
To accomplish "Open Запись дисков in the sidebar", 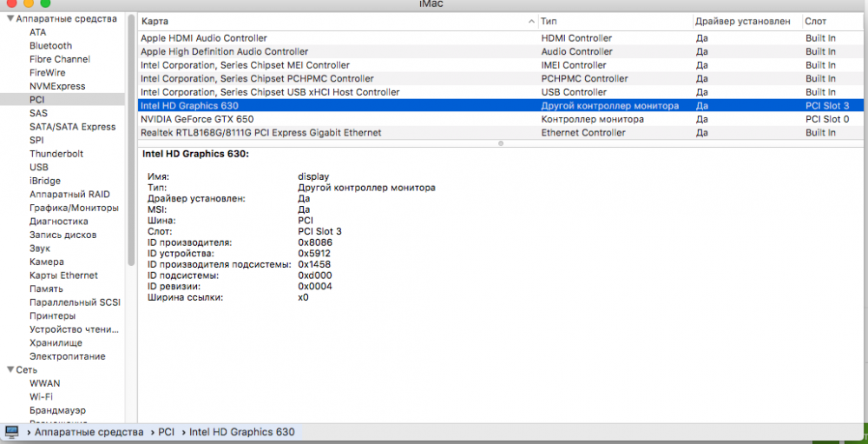I will (63, 235).
